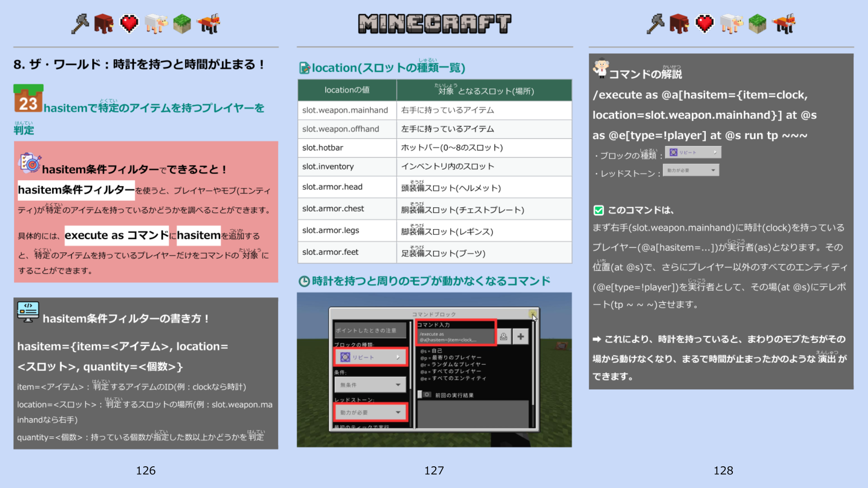Click the green checkbox beside このコマンドは
Image resolution: width=868 pixels, height=488 pixels.
[599, 211]
